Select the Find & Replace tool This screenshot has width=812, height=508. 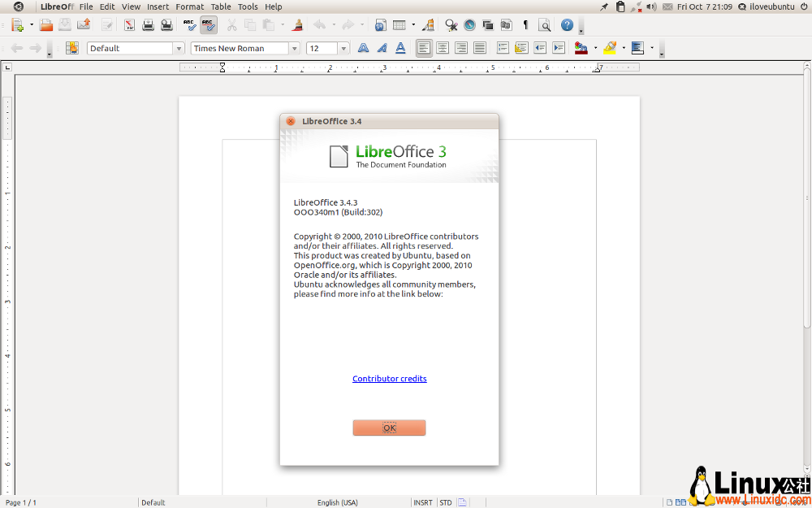coord(451,25)
